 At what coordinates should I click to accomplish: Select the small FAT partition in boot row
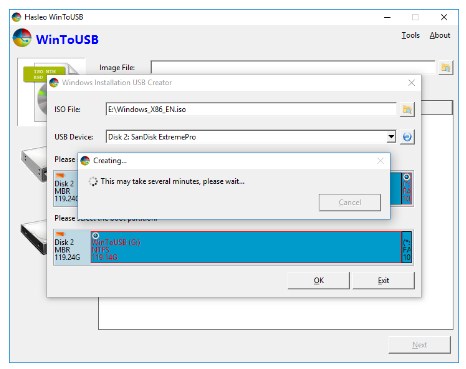pos(407,247)
